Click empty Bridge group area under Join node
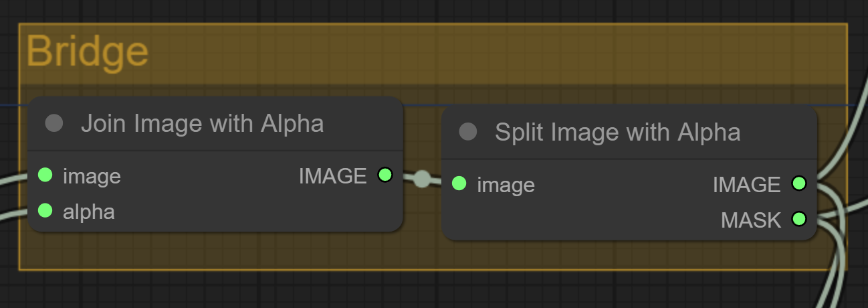 tap(214, 251)
